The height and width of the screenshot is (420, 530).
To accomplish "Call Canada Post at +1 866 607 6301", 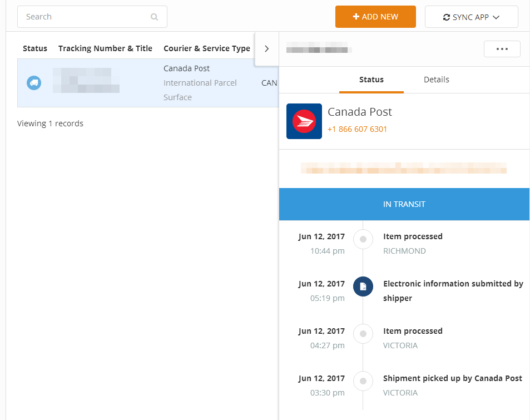I will (x=357, y=129).
